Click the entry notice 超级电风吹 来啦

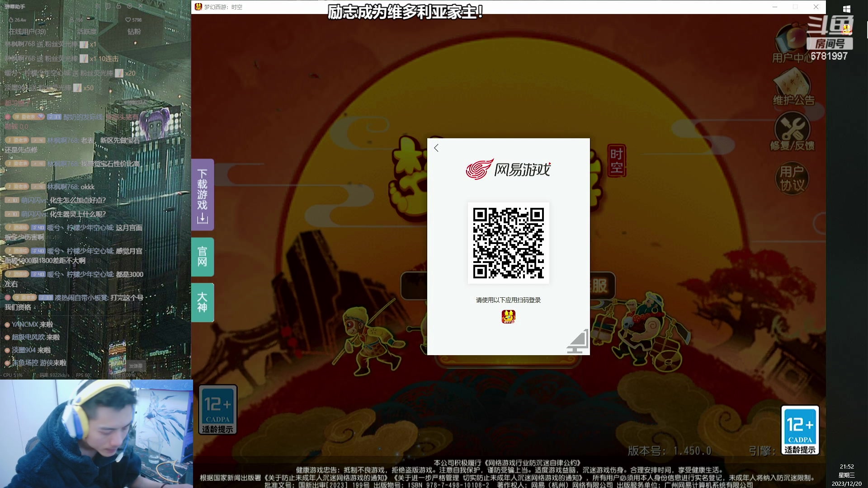coord(32,337)
